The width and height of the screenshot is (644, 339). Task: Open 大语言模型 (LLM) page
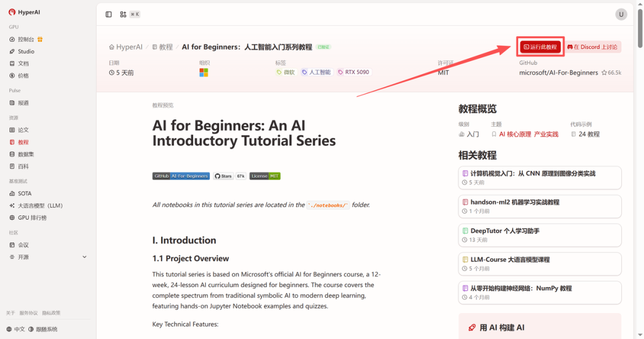[36, 205]
